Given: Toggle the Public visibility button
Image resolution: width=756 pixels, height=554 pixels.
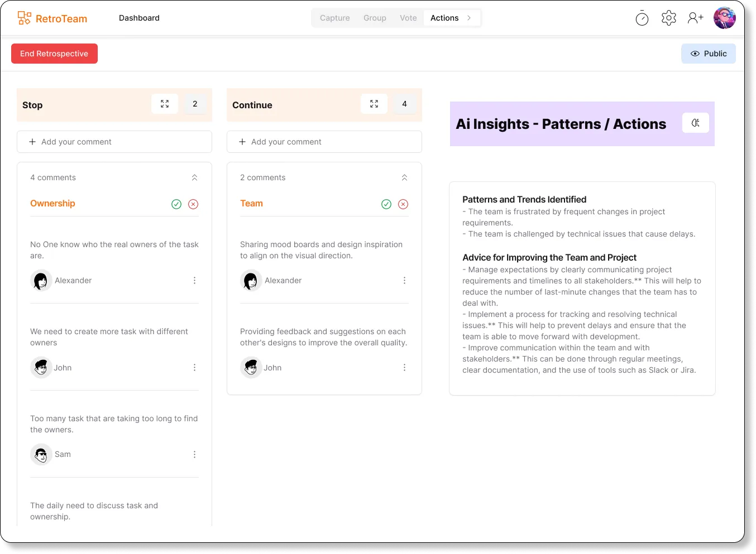Looking at the screenshot, I should (709, 54).
